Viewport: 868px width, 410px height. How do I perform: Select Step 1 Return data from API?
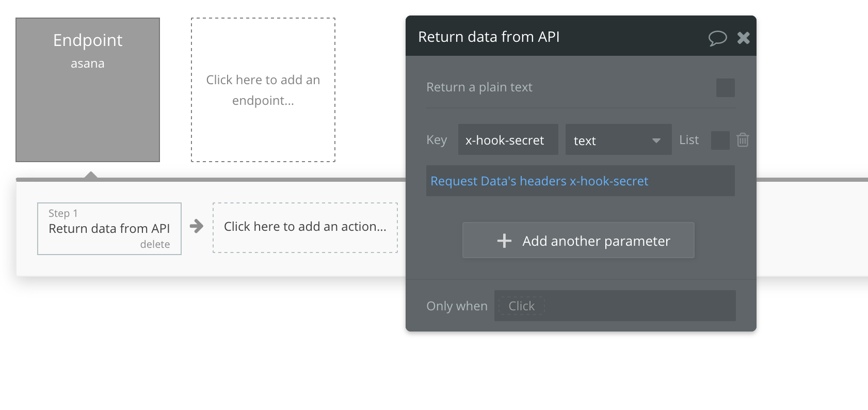(x=109, y=227)
